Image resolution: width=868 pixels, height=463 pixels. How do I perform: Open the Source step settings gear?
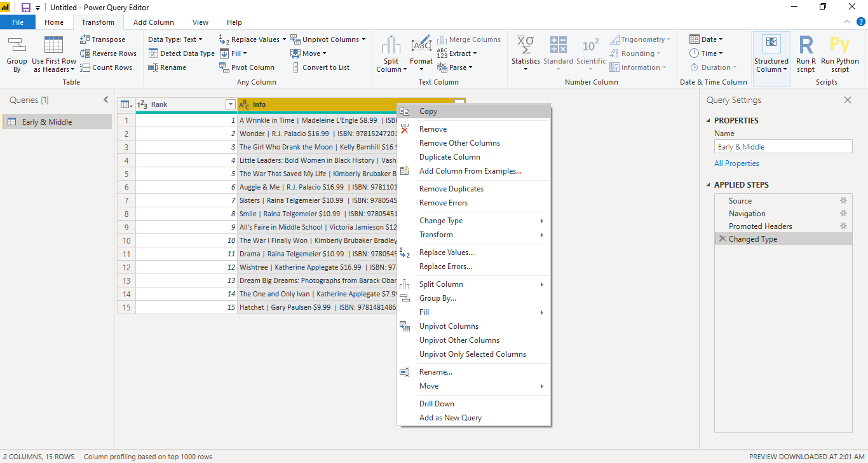844,200
